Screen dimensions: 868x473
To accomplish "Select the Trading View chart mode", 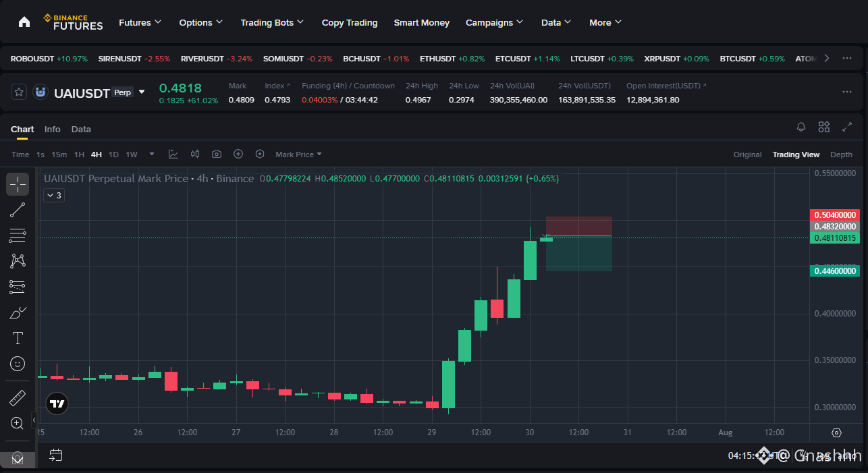I will coord(796,155).
